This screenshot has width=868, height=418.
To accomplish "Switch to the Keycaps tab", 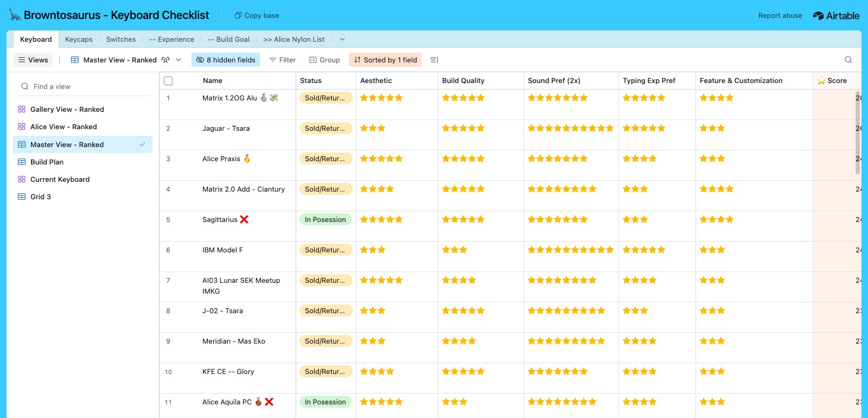I will [79, 39].
